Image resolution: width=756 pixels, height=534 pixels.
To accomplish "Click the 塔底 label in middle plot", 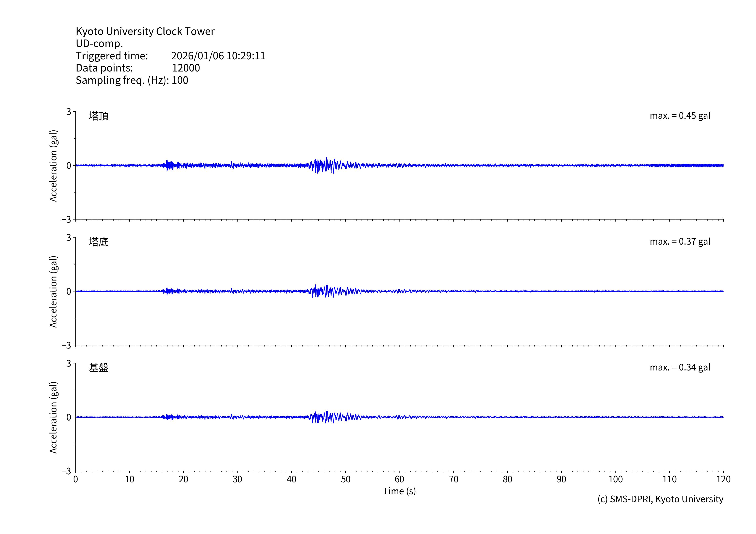I will [98, 242].
